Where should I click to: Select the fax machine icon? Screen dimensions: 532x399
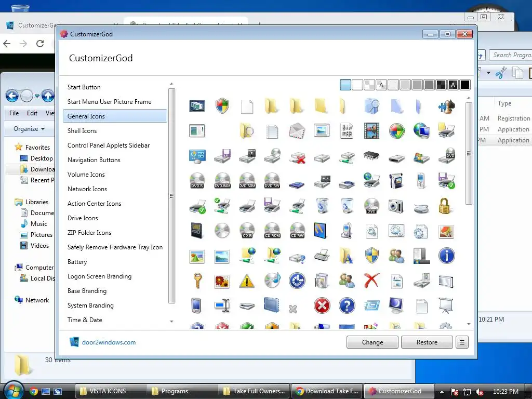pos(322,256)
